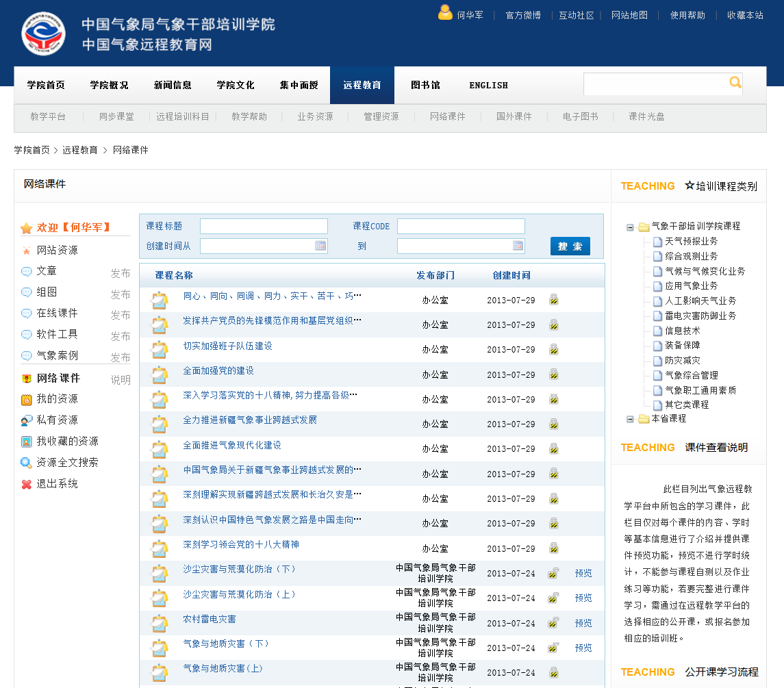Click lock icon for 切实加强班子队伍建设 row

tap(553, 350)
